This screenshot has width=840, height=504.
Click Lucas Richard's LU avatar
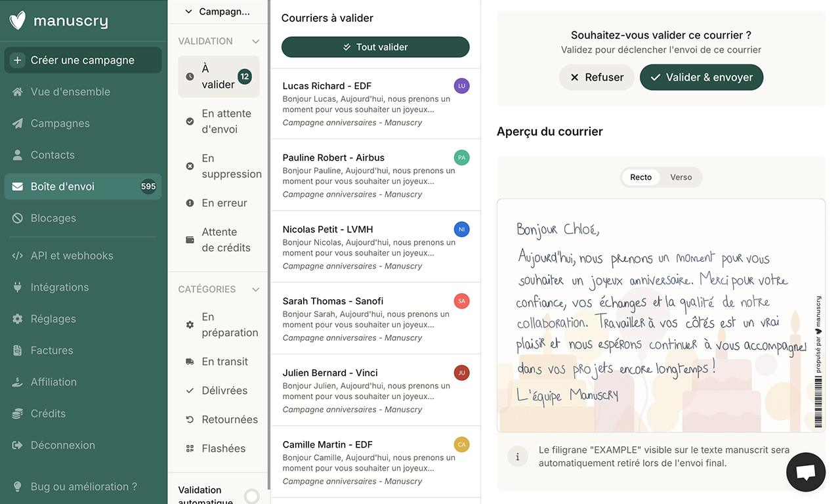tap(461, 86)
